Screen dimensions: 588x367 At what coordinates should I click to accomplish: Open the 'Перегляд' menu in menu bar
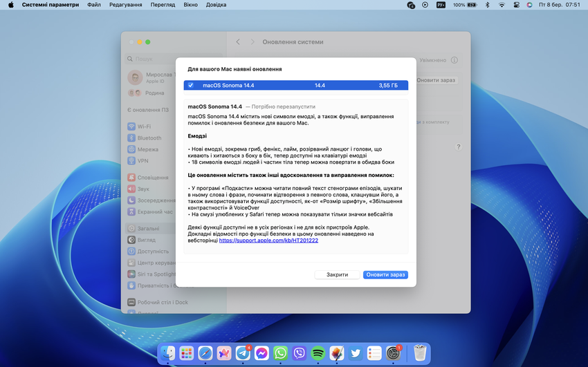tap(163, 5)
